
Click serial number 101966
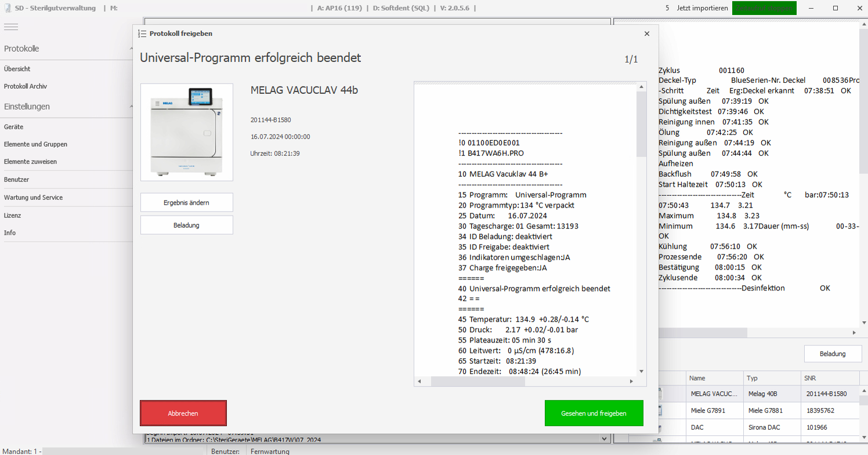pos(816,427)
